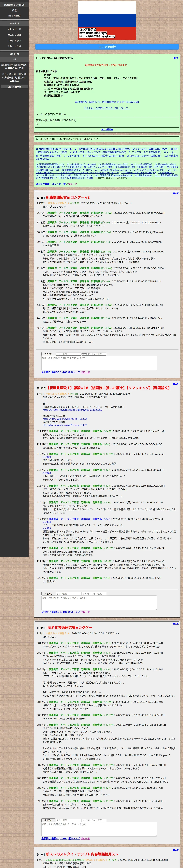Click 全部読む under 新路線開拓省 thread
Viewport: 183px width, 868px height.
[x=46, y=372]
